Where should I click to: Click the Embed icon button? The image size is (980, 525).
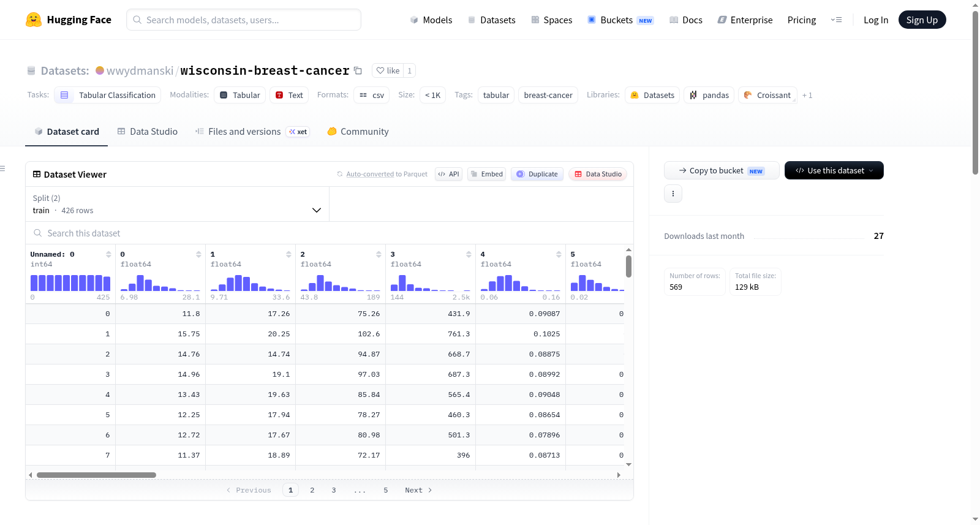[486, 174]
